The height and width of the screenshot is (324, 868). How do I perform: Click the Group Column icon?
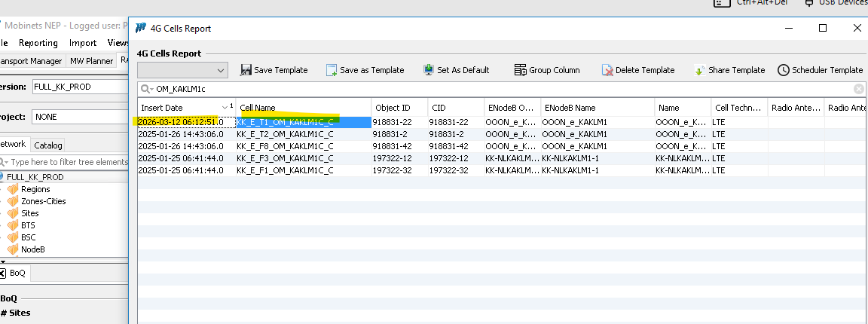pyautogui.click(x=520, y=70)
